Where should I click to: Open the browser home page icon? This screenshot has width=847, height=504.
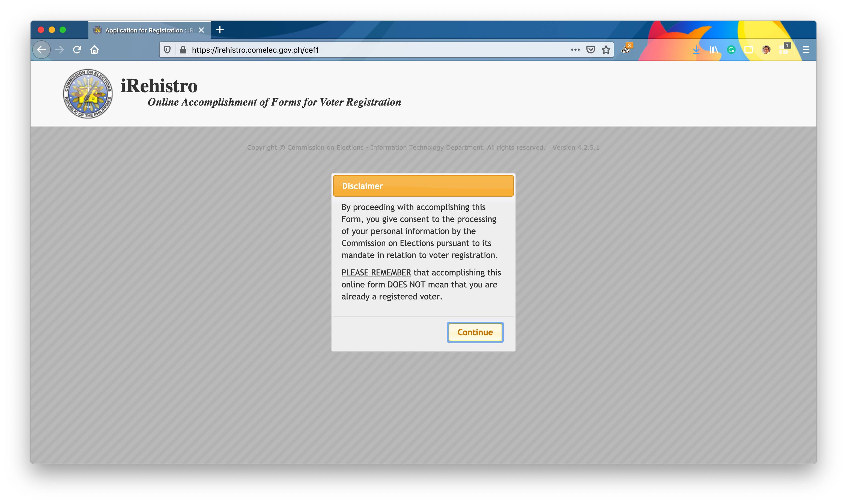(x=94, y=50)
